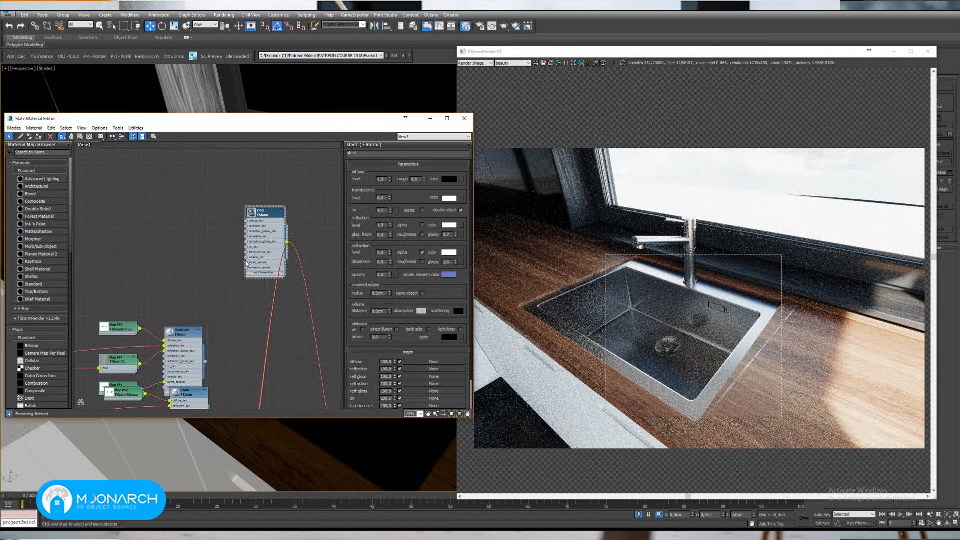960x540 pixels.
Task: Click the Mirror tool icon
Action: pos(374,26)
